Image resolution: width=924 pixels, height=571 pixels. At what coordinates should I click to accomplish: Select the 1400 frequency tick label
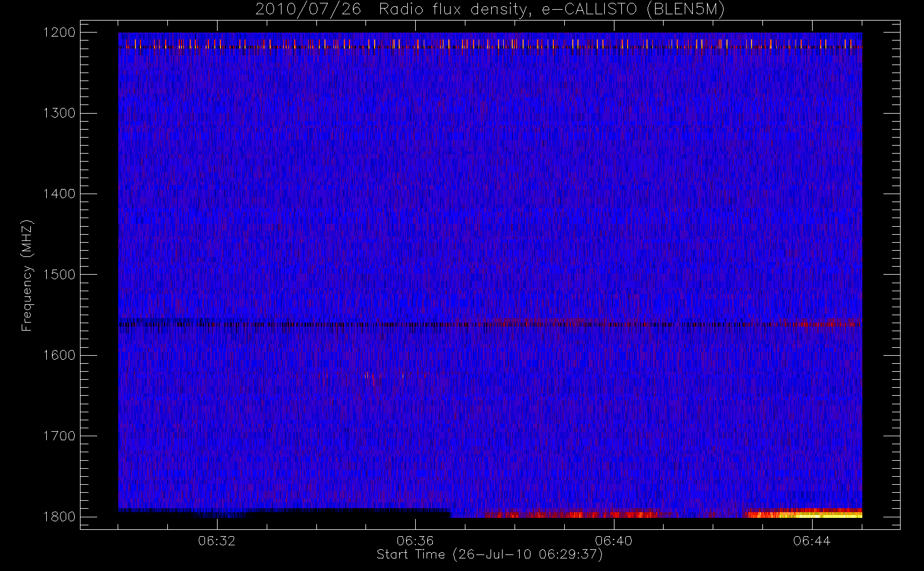[59, 194]
